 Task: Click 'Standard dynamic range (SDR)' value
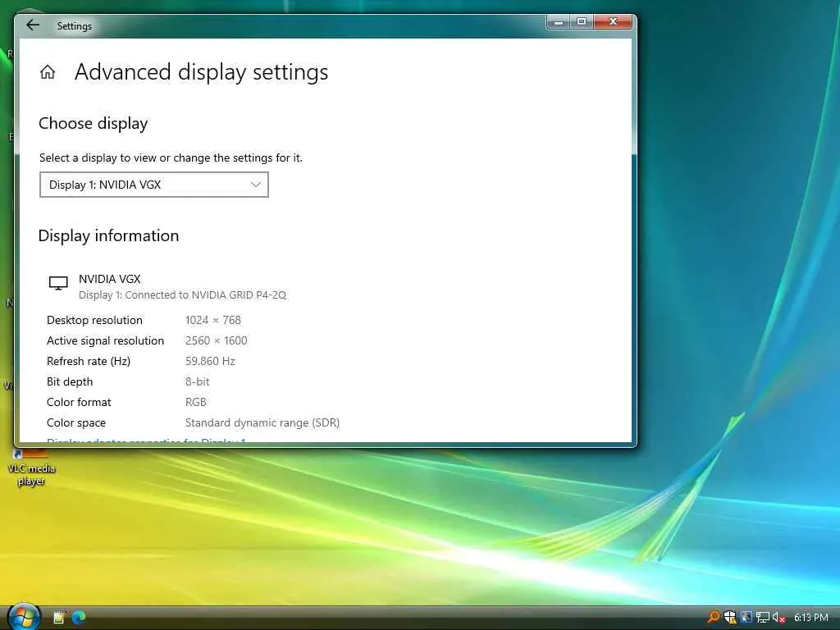pos(262,422)
